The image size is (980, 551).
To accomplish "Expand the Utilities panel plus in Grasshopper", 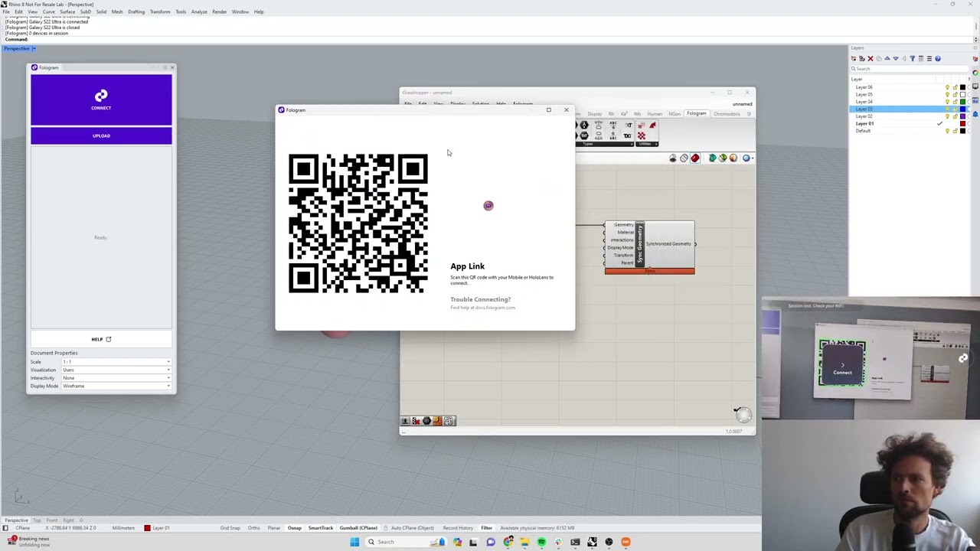I will [x=656, y=144].
